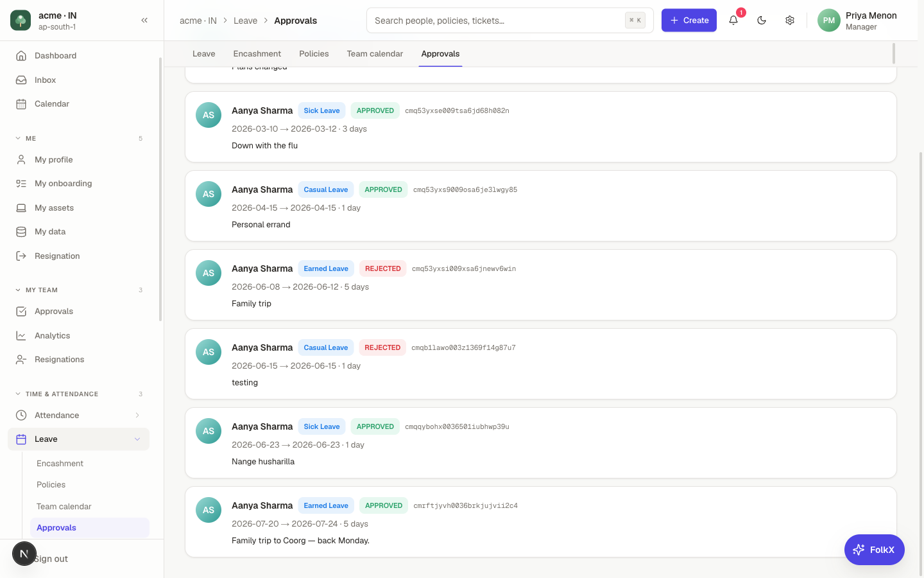Click the Leave calendar icon in sidebar

(x=21, y=439)
